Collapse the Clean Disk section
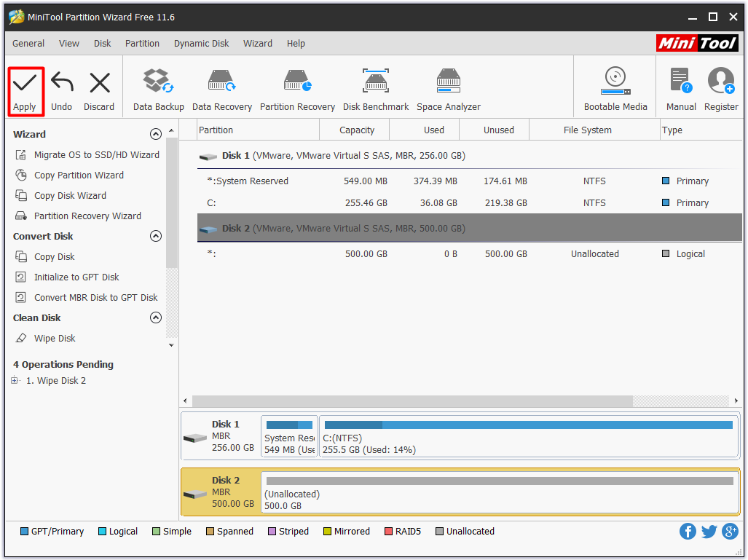748x560 pixels. pos(156,318)
